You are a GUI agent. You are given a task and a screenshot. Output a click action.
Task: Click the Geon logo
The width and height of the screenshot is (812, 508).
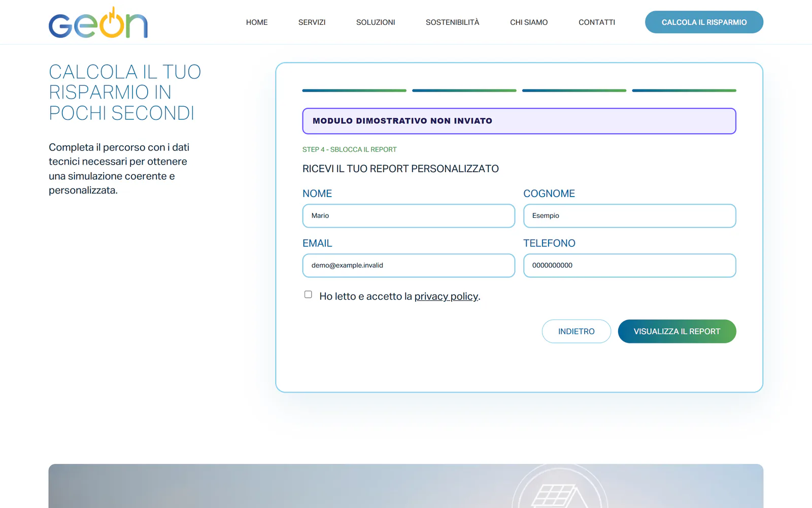(x=98, y=22)
